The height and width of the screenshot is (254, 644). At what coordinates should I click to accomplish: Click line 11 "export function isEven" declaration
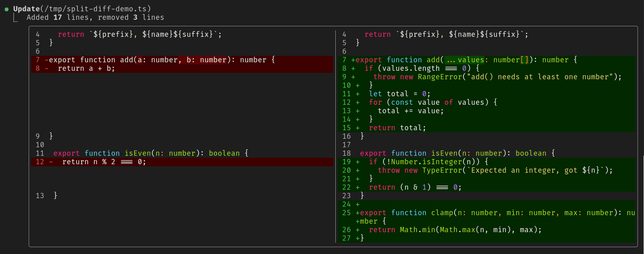(151, 153)
